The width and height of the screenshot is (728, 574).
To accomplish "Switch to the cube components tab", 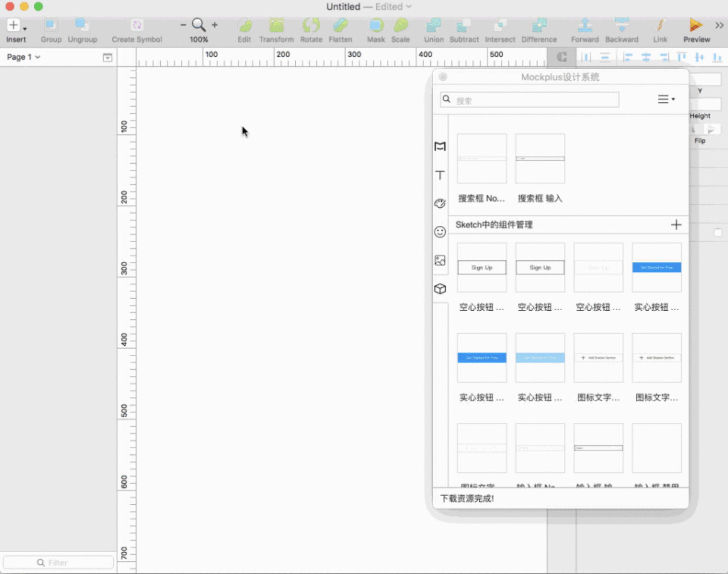I will (x=440, y=289).
